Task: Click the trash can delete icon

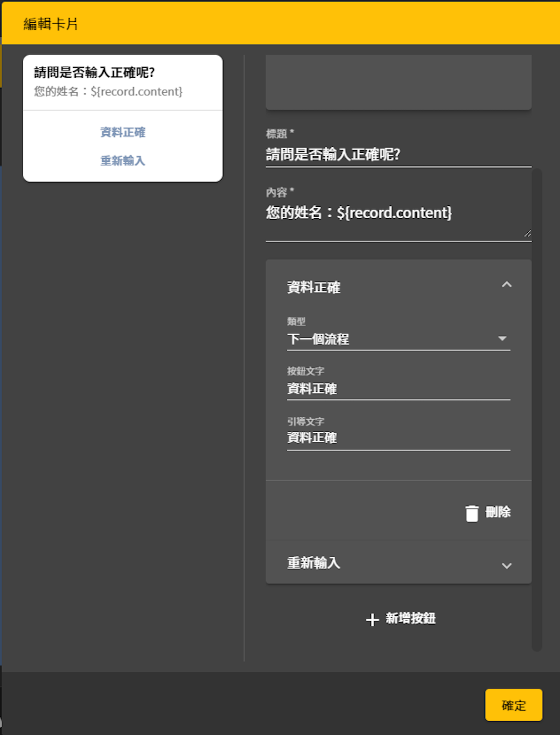Action: [x=472, y=513]
